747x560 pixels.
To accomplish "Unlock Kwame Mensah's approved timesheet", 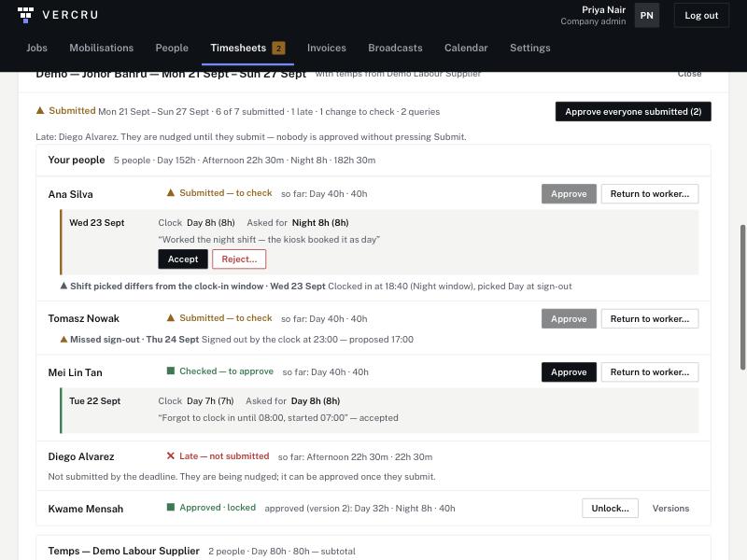I will [611, 508].
